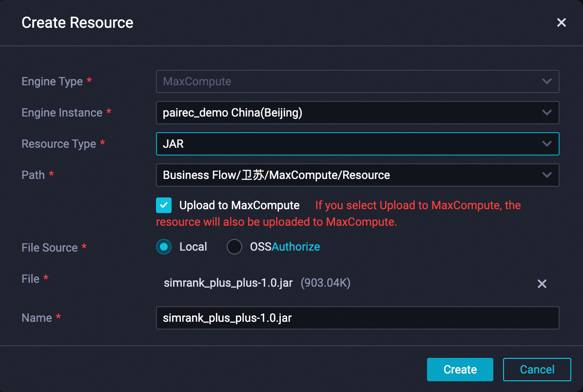
Task: Click the simrank_plus_plus-1.0.jar file name
Action: pyautogui.click(x=228, y=283)
